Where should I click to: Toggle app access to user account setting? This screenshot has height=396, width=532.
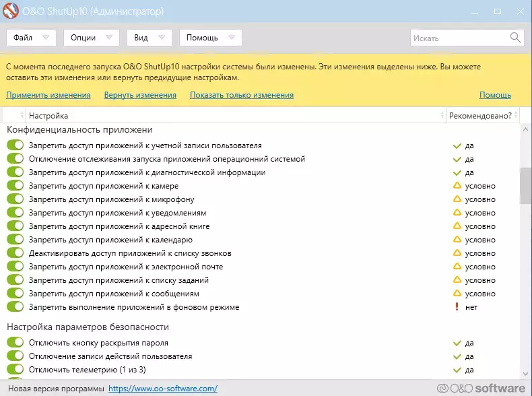(x=15, y=145)
